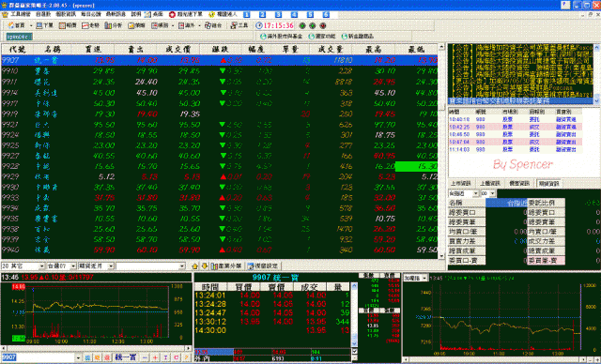This screenshot has height=364, width=601.
Task: Switch to numbered desktop button 1
Action: [x=246, y=15]
